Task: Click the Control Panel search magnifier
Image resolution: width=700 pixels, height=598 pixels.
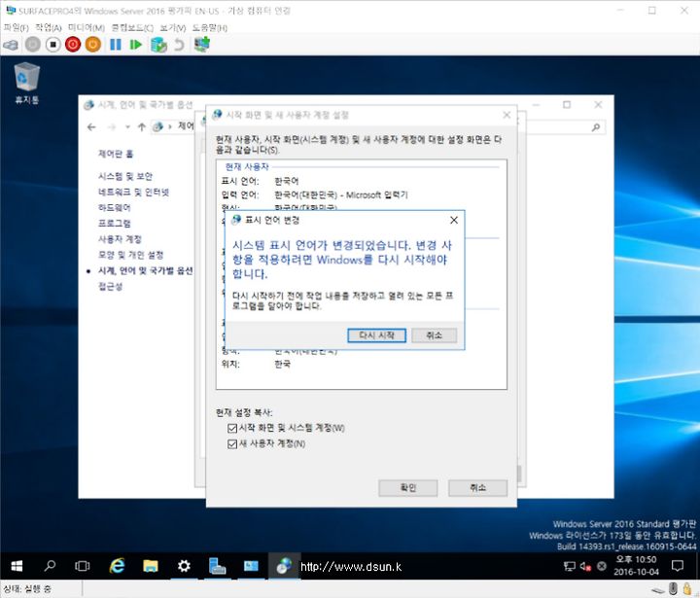Action: (x=596, y=127)
